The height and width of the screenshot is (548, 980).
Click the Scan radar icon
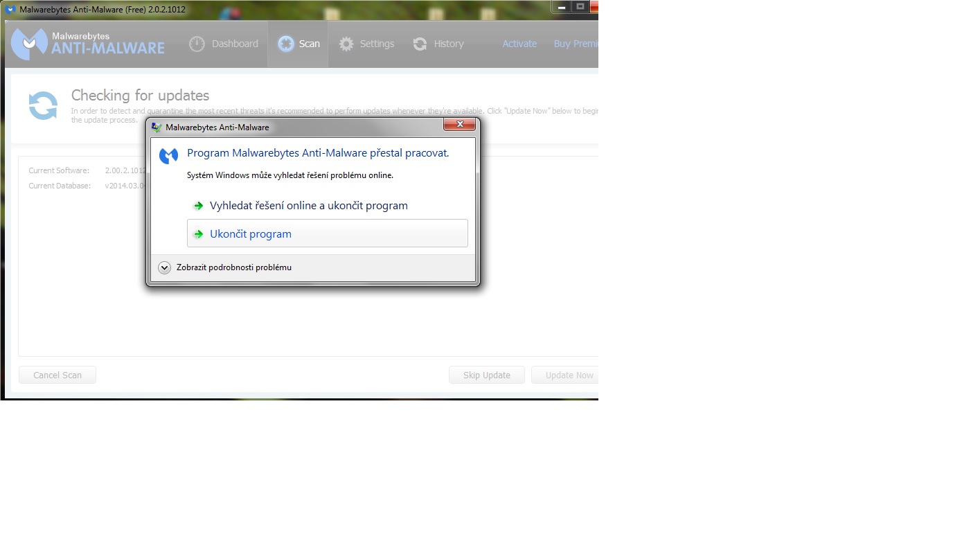286,44
